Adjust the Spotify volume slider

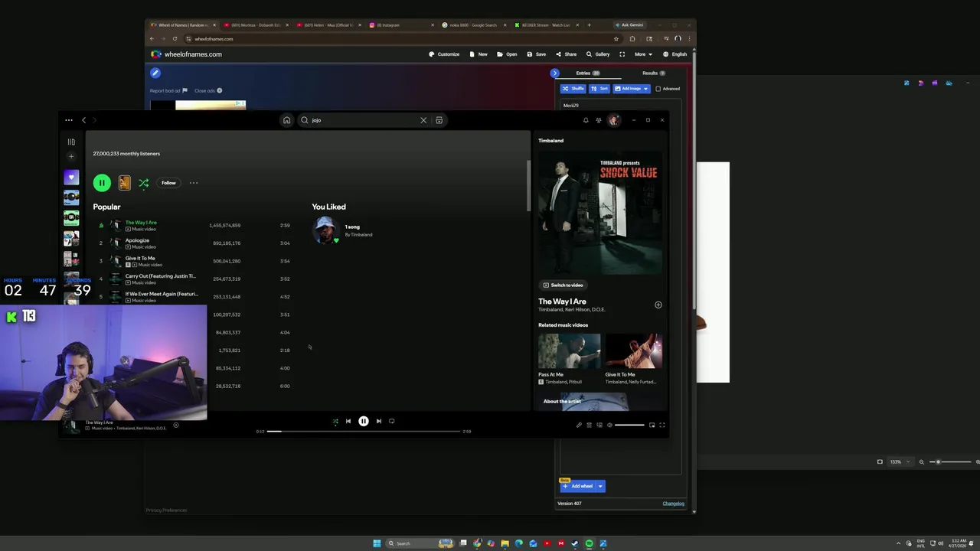tap(629, 425)
